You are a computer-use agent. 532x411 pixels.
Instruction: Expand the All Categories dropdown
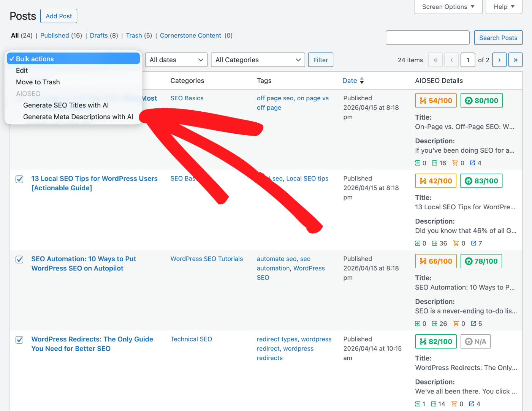pos(258,60)
